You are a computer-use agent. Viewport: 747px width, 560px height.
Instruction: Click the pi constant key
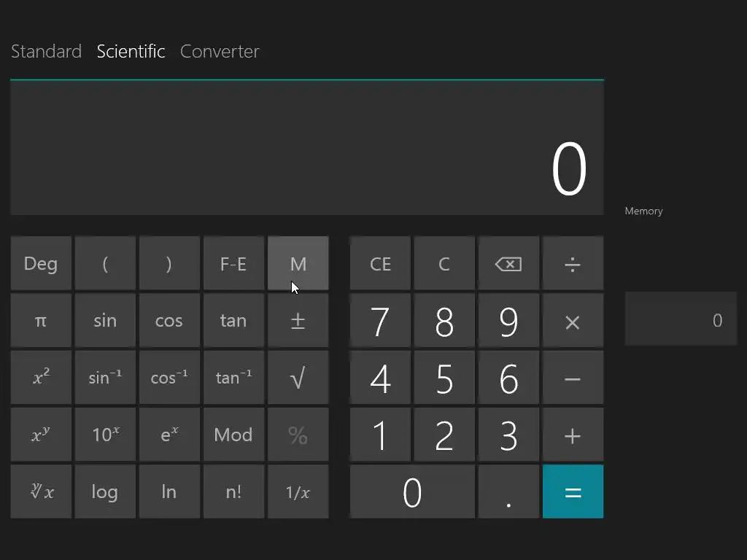click(x=41, y=321)
